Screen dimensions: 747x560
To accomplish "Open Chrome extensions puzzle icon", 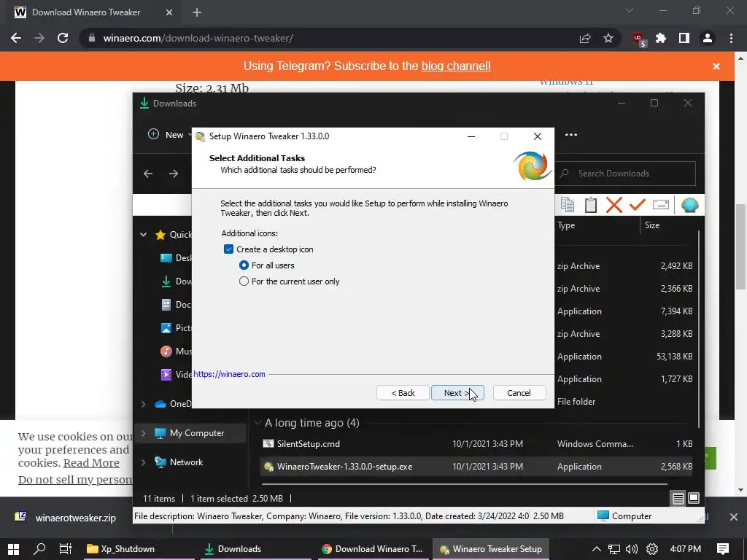I will [661, 38].
